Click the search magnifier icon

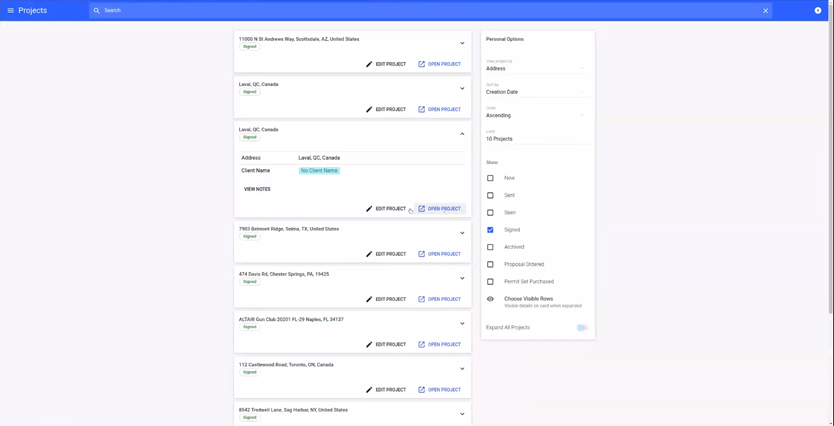tap(97, 11)
